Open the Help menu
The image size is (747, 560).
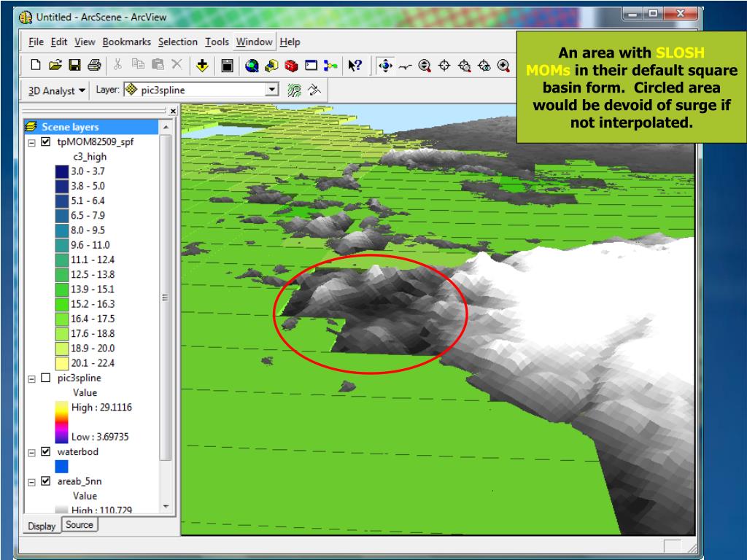tap(290, 42)
